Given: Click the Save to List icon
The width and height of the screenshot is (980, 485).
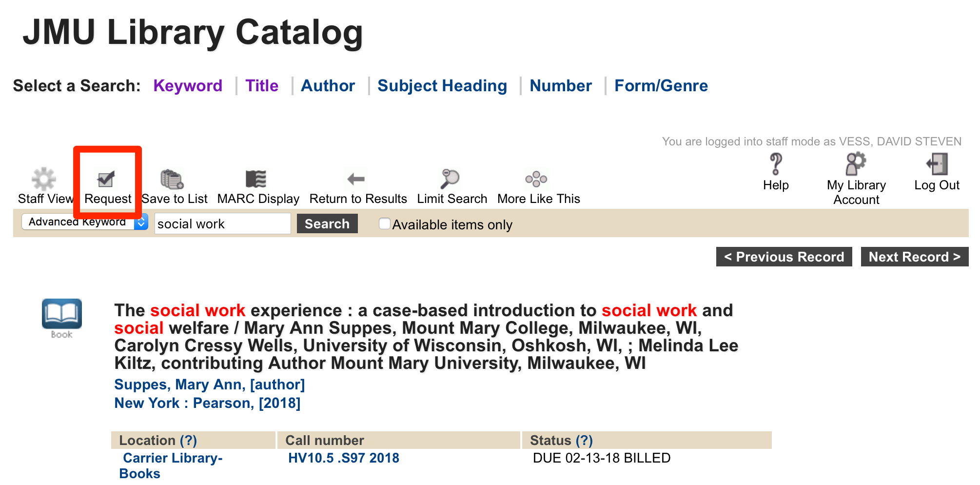Looking at the screenshot, I should click(172, 179).
